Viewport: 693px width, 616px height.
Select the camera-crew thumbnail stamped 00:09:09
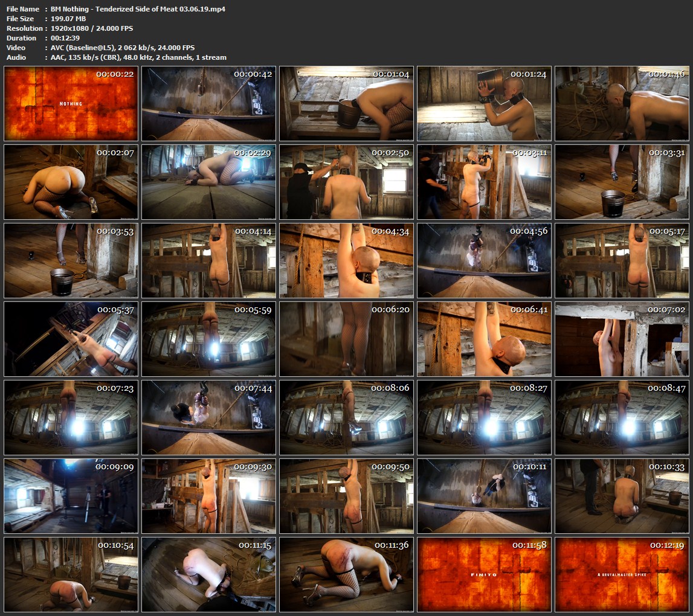click(71, 496)
